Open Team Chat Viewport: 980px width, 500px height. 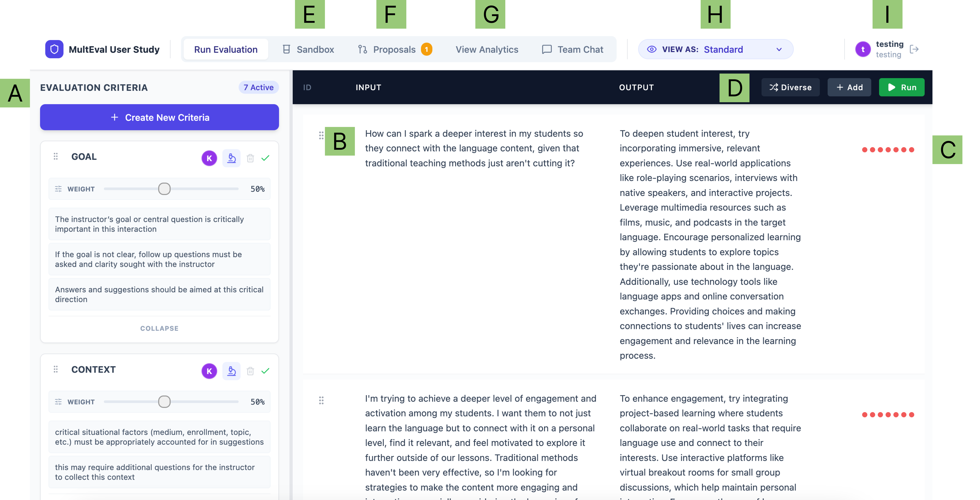tap(573, 49)
